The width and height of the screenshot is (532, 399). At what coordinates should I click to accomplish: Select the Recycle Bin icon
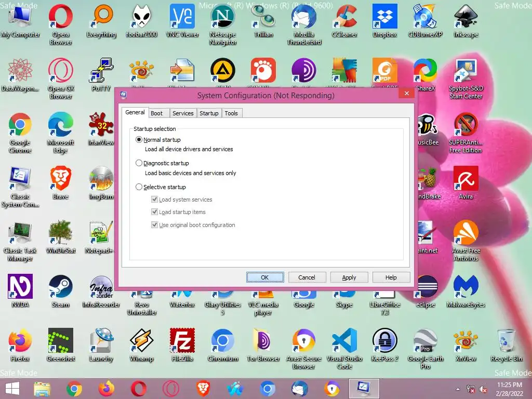click(506, 344)
